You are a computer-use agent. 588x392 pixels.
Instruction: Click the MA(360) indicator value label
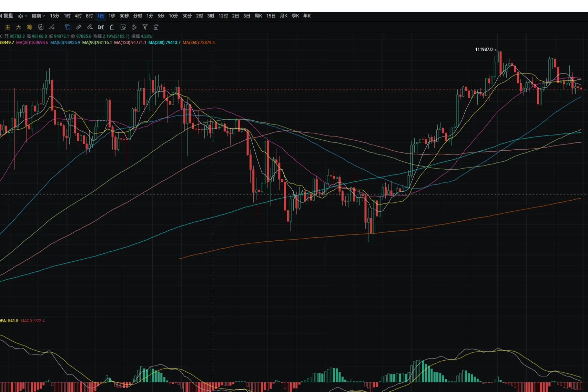pos(199,43)
